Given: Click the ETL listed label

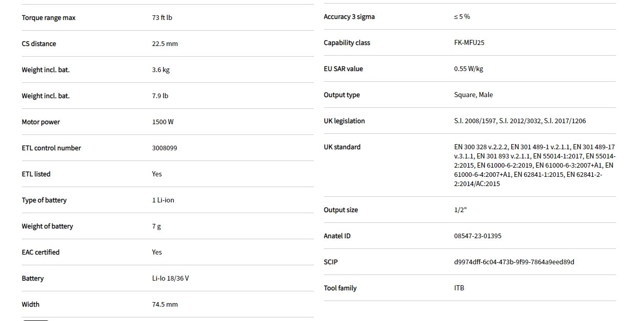Looking at the screenshot, I should click(36, 174).
